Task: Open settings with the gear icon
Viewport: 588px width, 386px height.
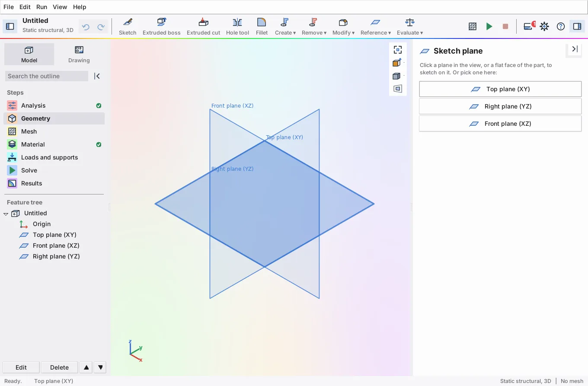Action: tap(544, 26)
